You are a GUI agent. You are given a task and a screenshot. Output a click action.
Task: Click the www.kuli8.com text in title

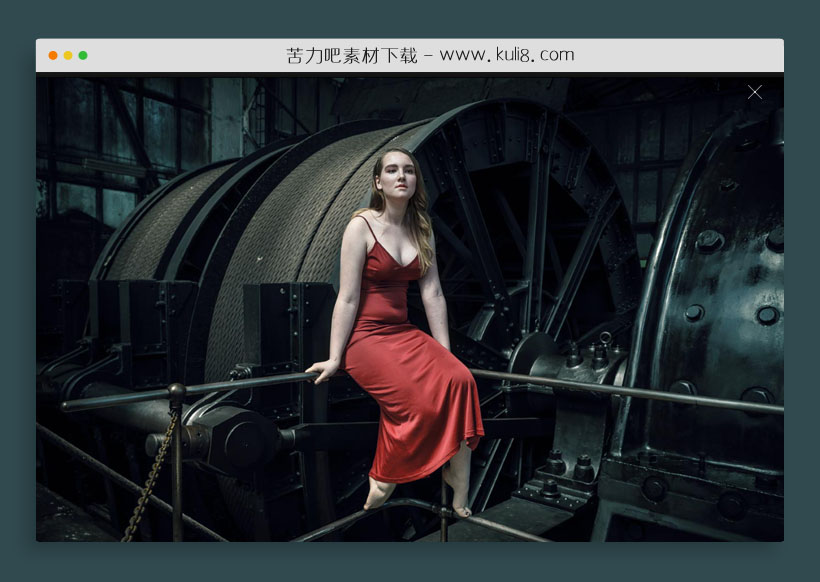click(507, 55)
